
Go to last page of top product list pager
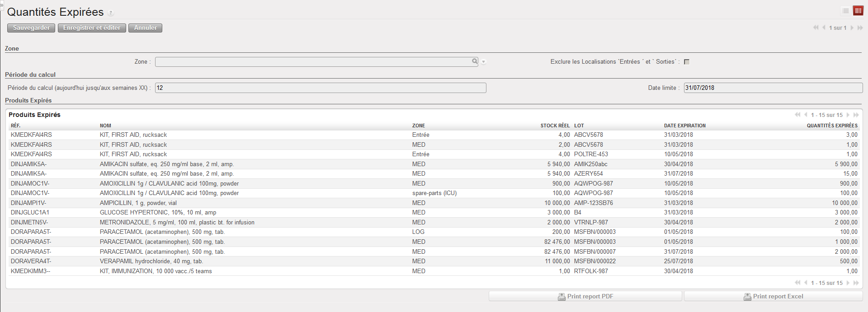pyautogui.click(x=856, y=115)
